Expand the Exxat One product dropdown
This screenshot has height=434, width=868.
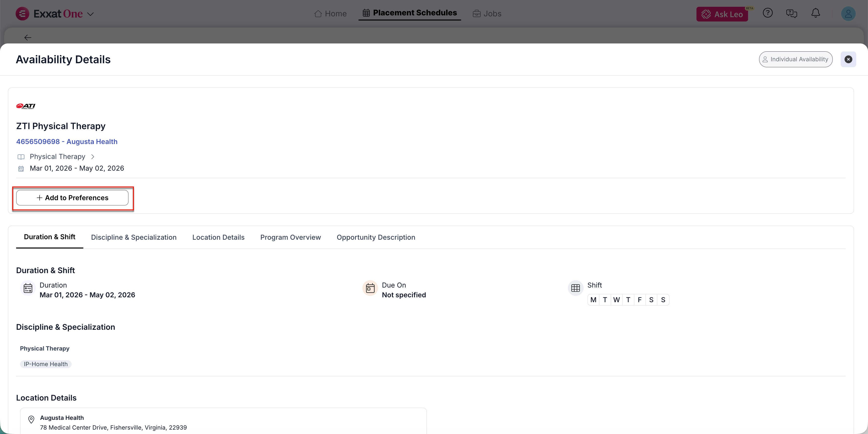point(90,14)
